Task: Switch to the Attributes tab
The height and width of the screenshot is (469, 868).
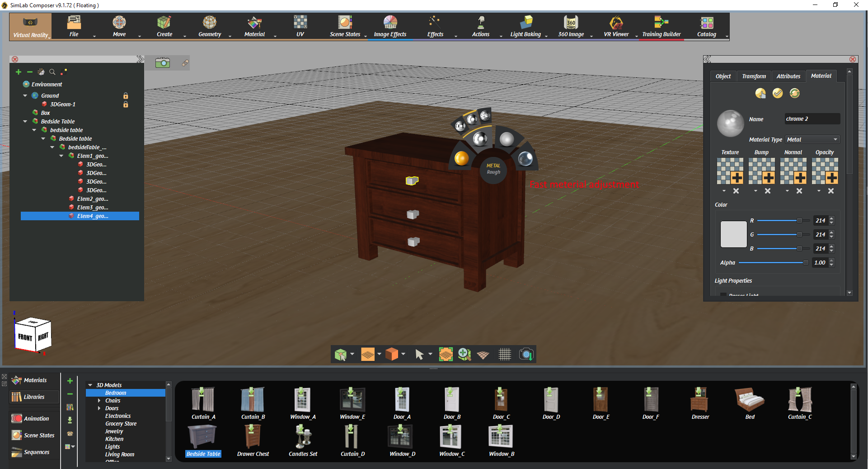Action: point(788,76)
